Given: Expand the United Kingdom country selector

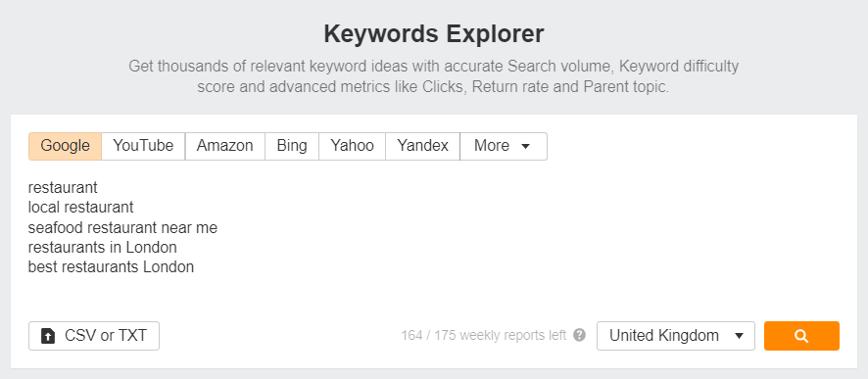Looking at the screenshot, I should (676, 336).
